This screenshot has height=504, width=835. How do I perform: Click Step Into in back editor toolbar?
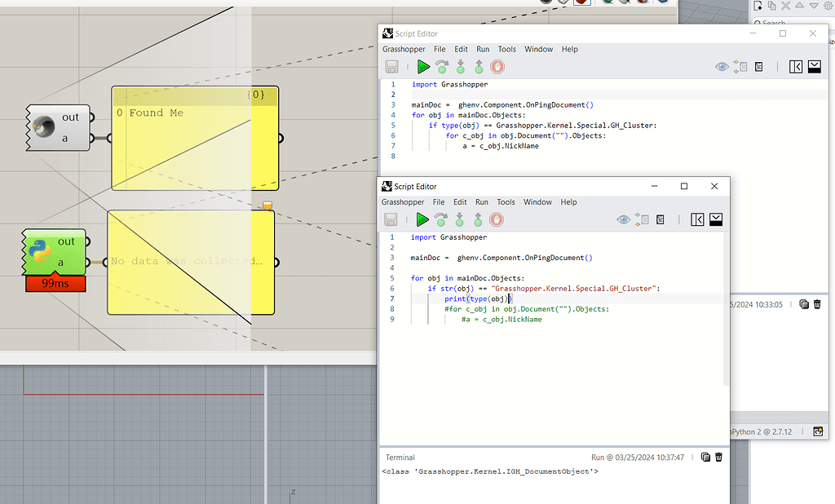tap(461, 67)
